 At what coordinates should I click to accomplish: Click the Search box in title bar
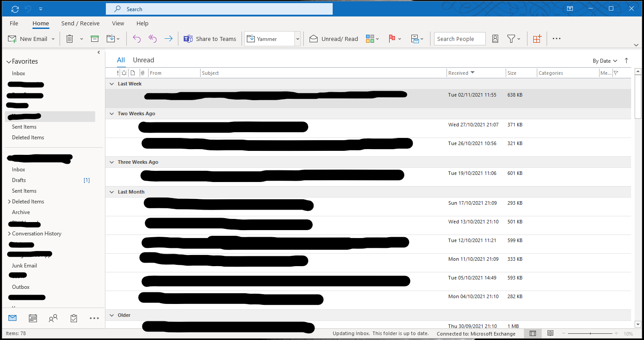pyautogui.click(x=219, y=9)
